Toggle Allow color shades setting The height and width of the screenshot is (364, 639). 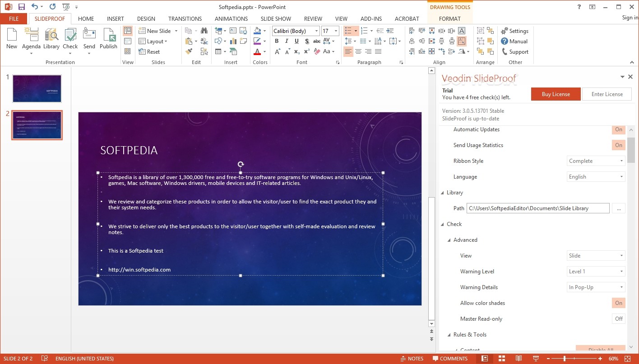(619, 303)
